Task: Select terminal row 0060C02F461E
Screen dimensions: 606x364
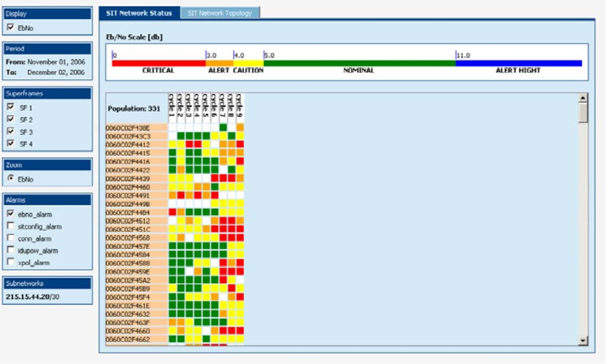Action: pos(136,306)
